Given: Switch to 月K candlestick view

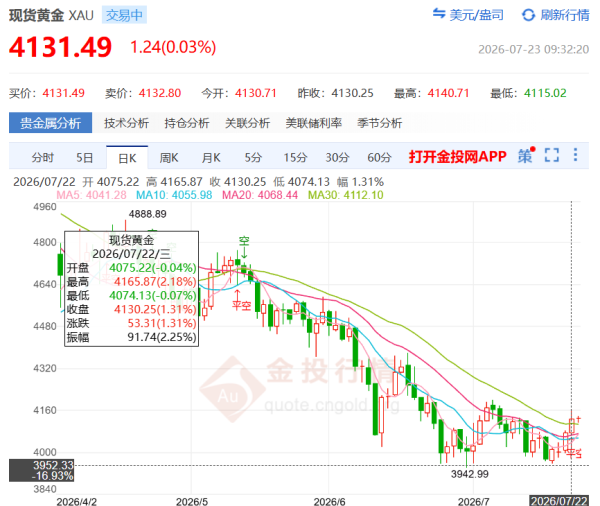Looking at the screenshot, I should pyautogui.click(x=211, y=157).
